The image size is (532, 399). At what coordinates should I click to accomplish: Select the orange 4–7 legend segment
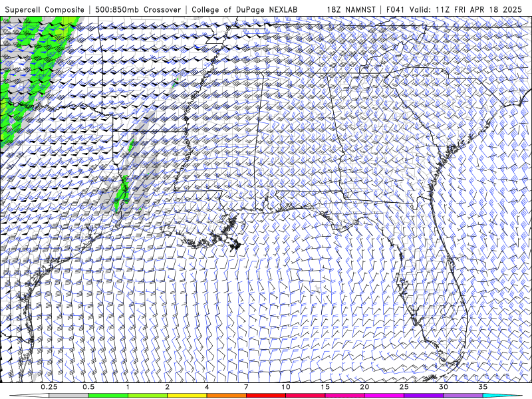click(226, 395)
